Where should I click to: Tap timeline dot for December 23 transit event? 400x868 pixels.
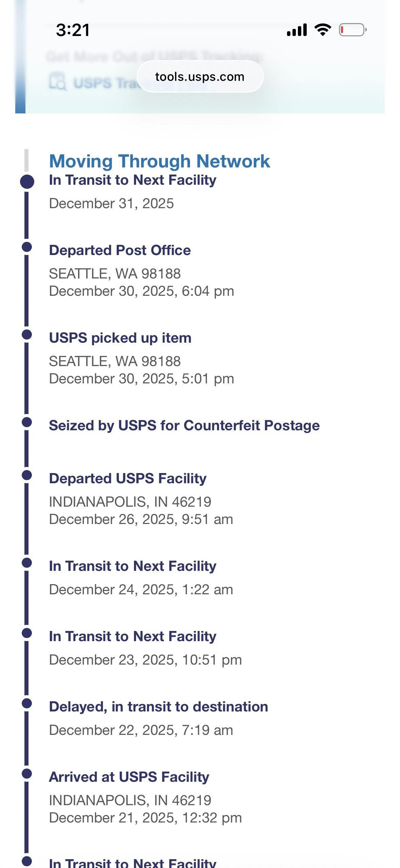[x=27, y=633]
